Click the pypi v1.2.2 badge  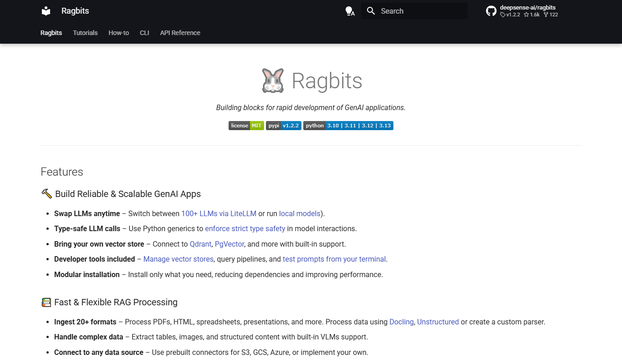point(284,126)
